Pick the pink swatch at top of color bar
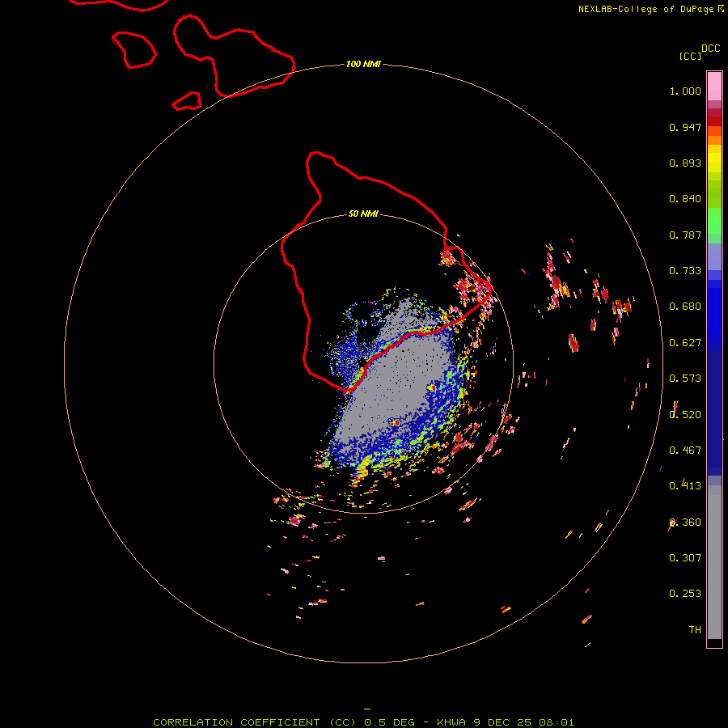 714,86
